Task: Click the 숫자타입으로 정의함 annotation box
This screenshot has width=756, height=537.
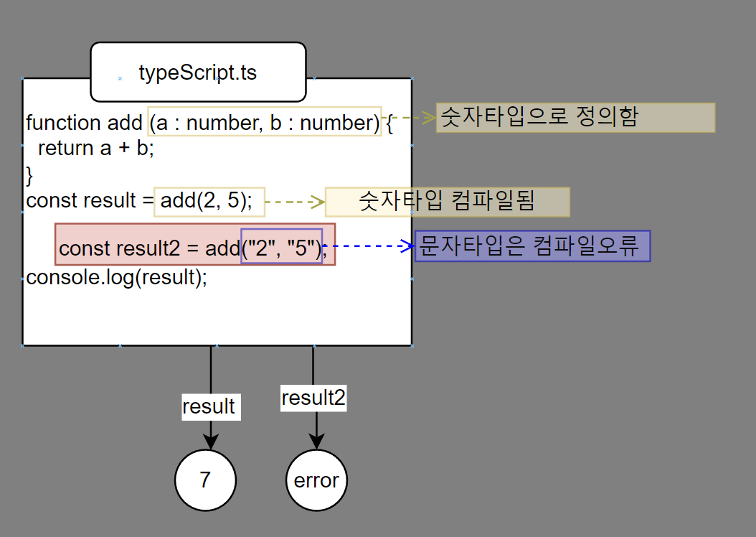Action: (575, 118)
